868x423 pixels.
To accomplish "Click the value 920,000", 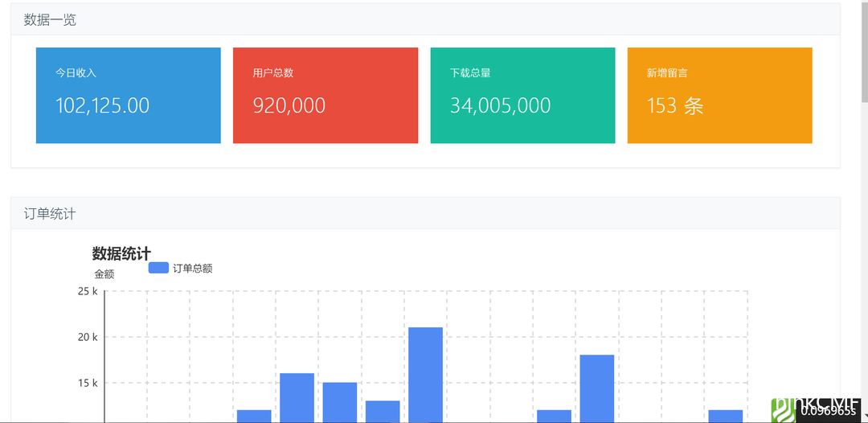I will tap(289, 105).
